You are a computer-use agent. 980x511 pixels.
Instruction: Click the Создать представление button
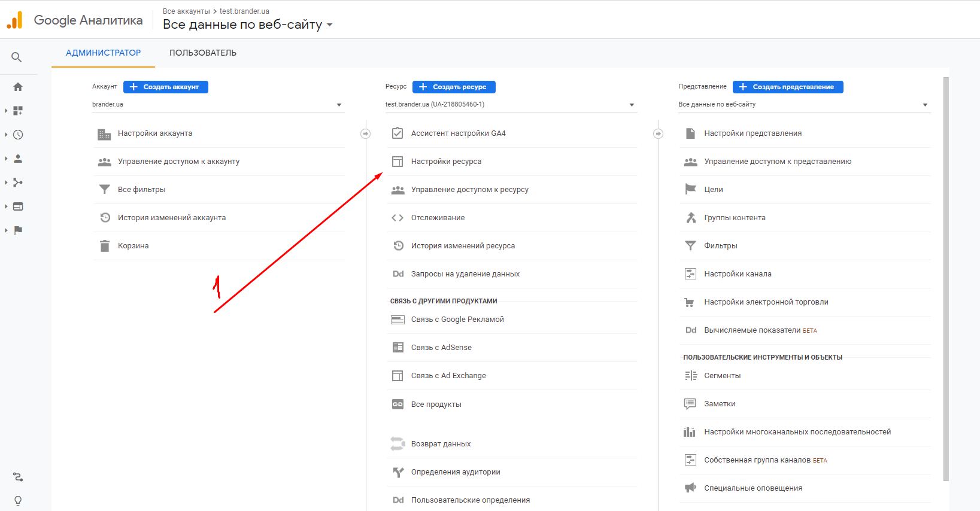787,87
